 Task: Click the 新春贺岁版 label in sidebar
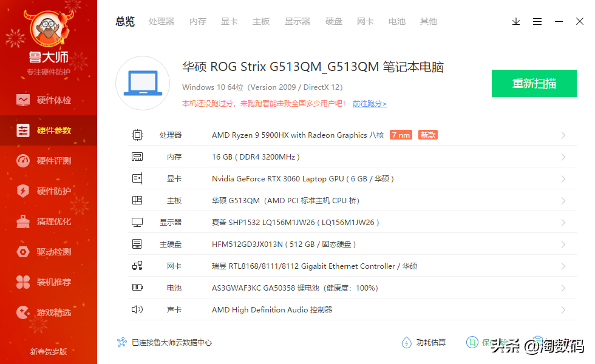[48, 351]
